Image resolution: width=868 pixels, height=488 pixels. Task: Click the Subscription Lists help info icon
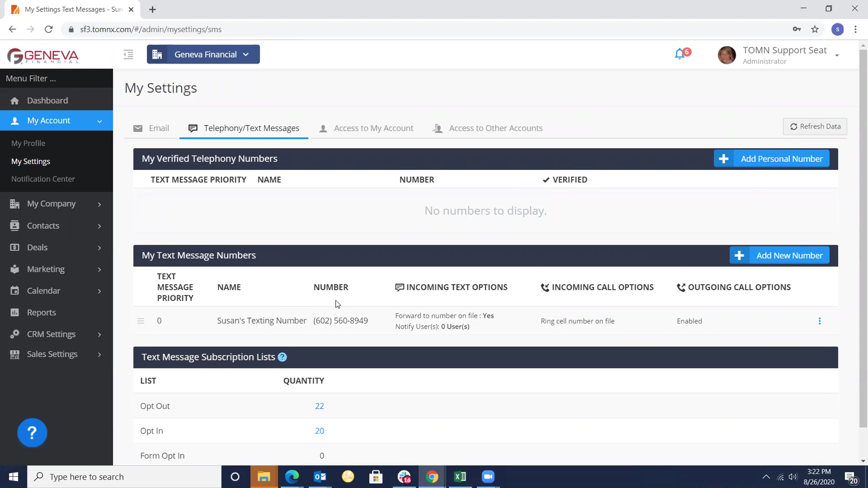pyautogui.click(x=282, y=357)
